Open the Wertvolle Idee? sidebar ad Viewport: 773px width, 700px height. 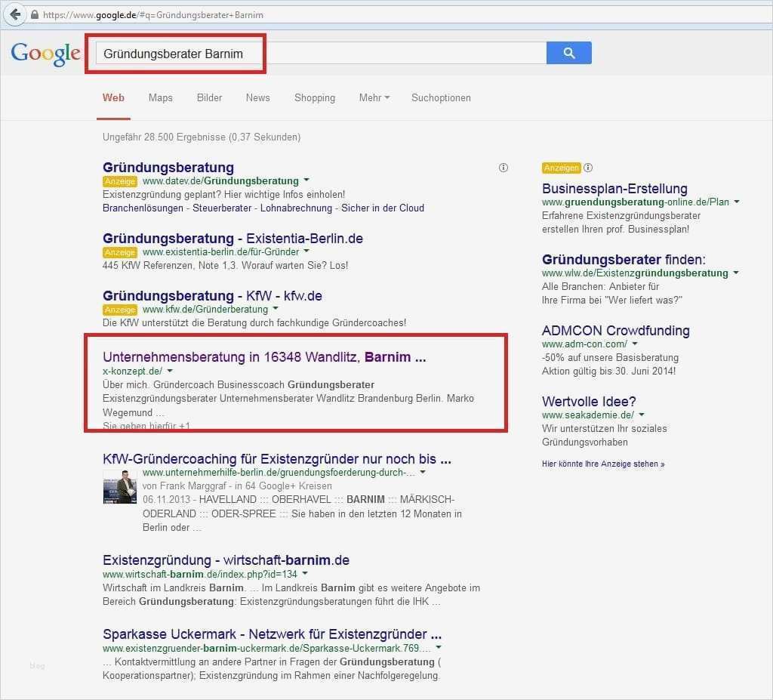click(589, 402)
